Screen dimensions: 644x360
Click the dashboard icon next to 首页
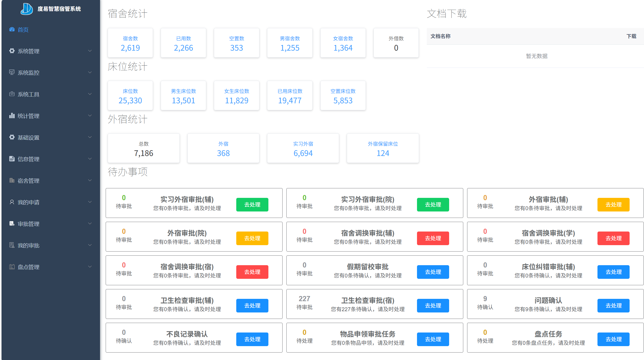coord(12,29)
